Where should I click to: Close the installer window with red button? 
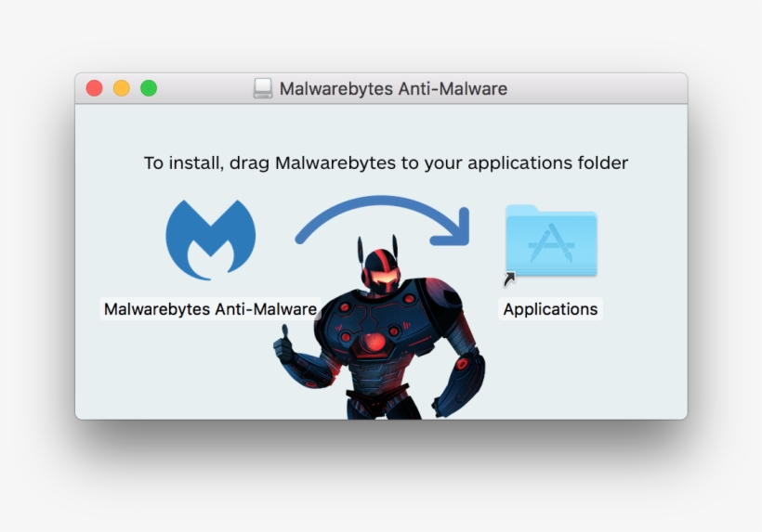(x=94, y=88)
